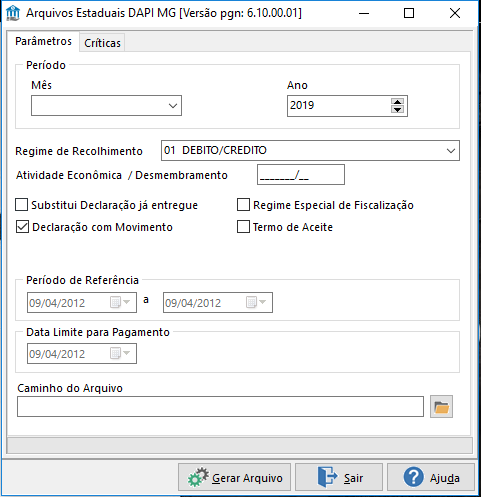The width and height of the screenshot is (481, 497).
Task: Increase year with Ano spinner up arrow
Action: pyautogui.click(x=397, y=102)
